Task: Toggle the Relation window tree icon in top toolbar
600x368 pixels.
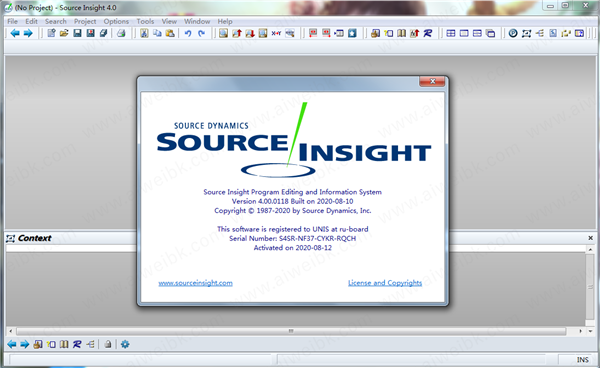Action: 540,33
